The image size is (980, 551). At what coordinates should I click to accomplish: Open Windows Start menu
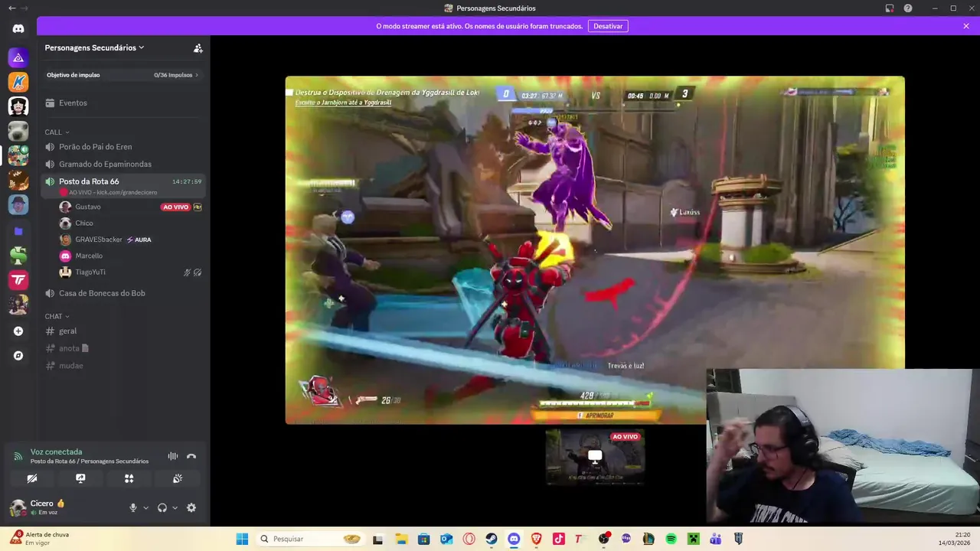click(x=242, y=539)
